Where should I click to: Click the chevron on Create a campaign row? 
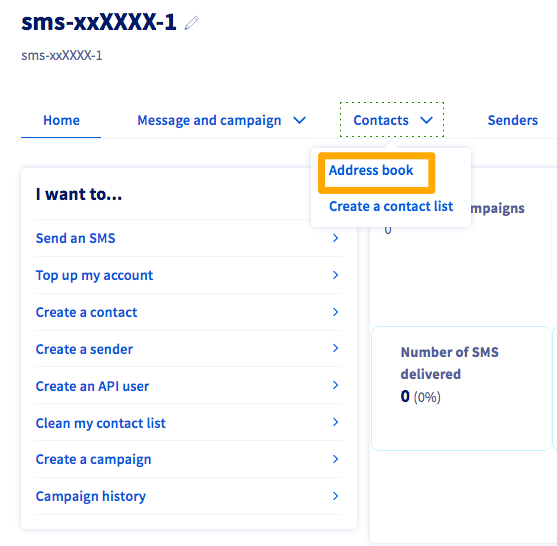tap(335, 459)
